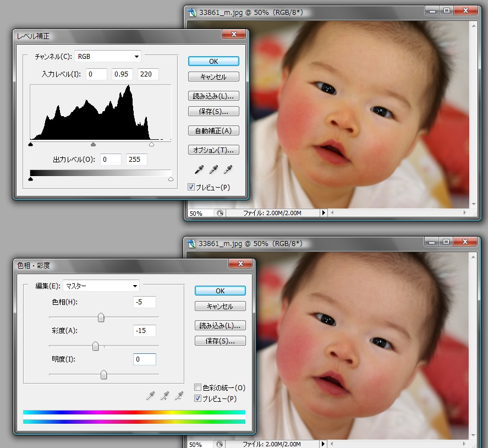Select add-to-sample eyedropper in Hue/Saturation dialog
Image resolution: width=488 pixels, height=448 pixels.
click(165, 396)
